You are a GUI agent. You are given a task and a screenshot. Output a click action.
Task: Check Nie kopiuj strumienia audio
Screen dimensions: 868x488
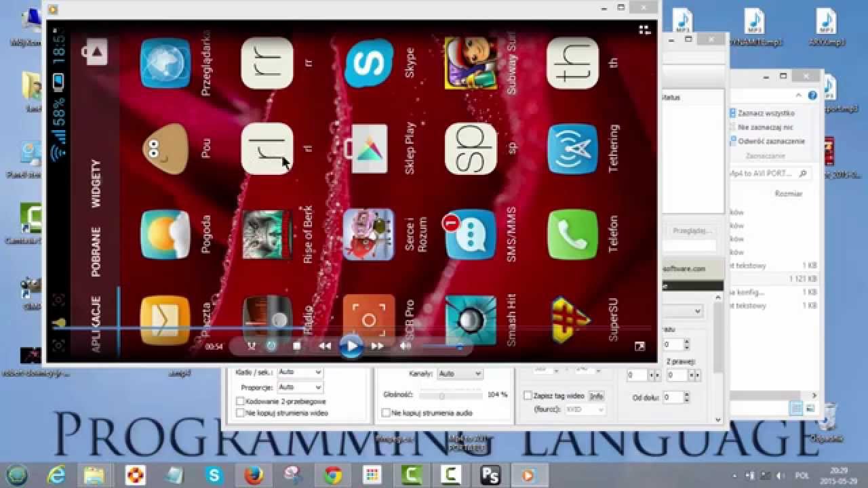[386, 412]
